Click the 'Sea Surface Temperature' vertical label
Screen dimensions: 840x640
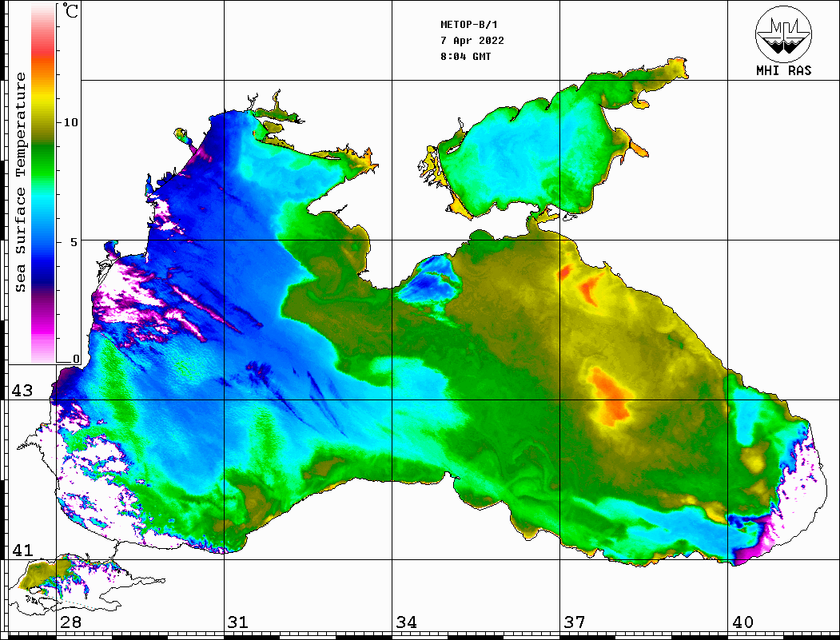coord(20,182)
